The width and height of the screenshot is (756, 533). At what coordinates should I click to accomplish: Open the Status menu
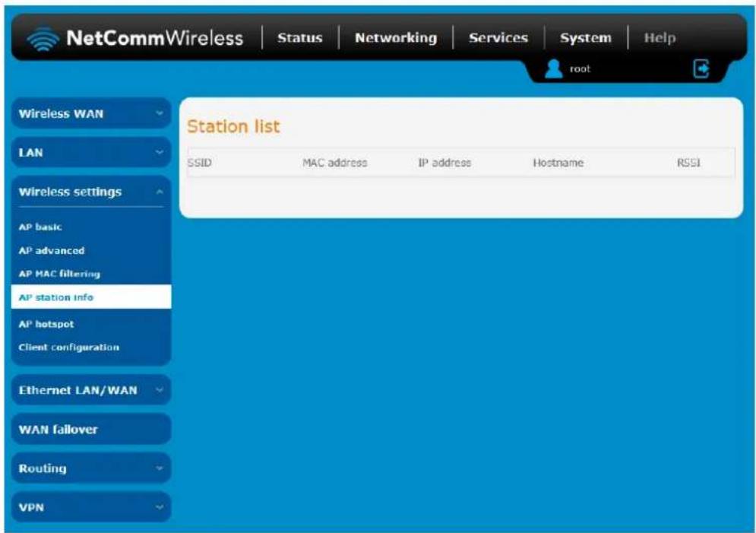click(300, 37)
